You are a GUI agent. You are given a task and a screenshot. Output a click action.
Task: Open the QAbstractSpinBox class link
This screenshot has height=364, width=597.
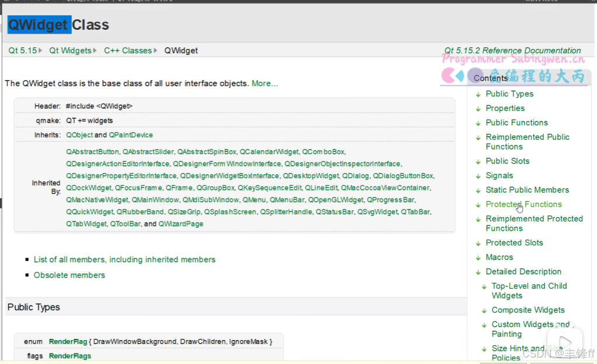pos(207,152)
